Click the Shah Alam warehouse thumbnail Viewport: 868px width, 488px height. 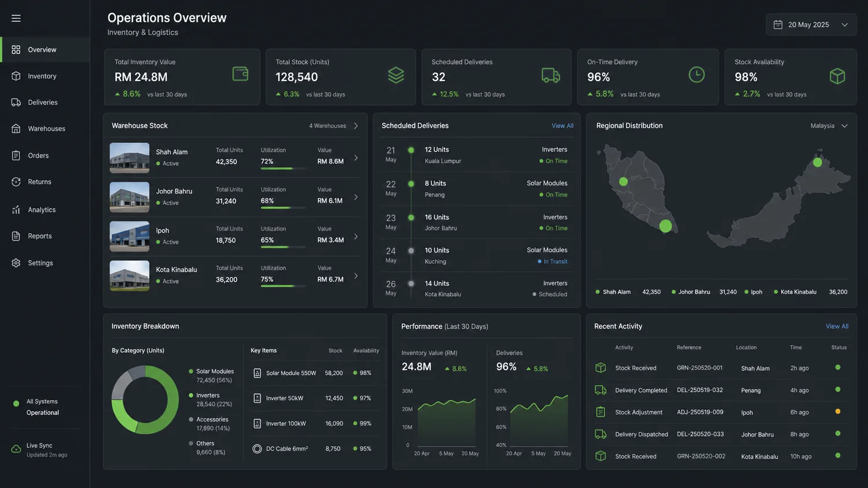[x=130, y=158]
